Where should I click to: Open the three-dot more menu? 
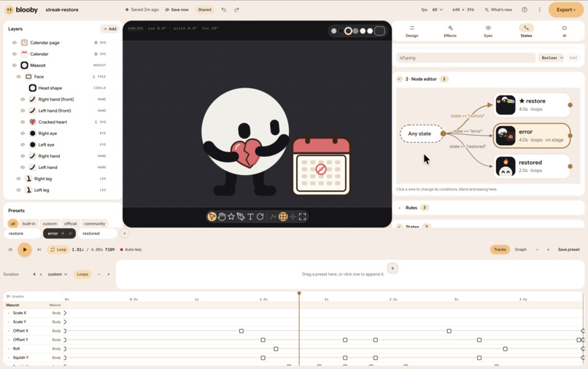(540, 9)
